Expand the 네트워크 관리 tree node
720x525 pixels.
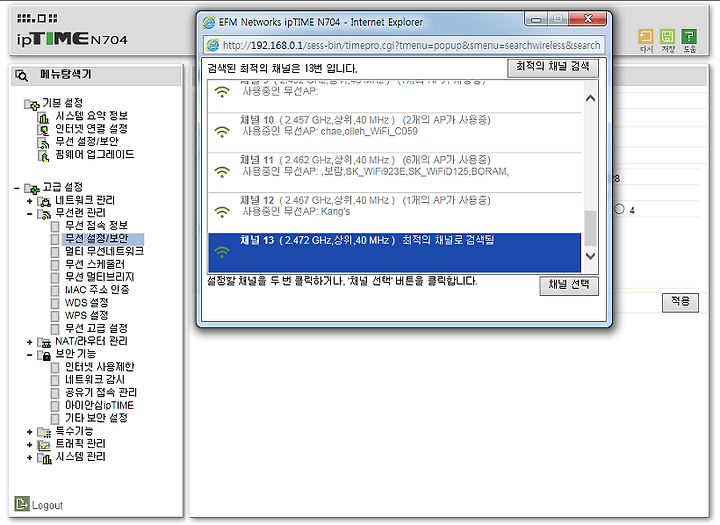29,201
